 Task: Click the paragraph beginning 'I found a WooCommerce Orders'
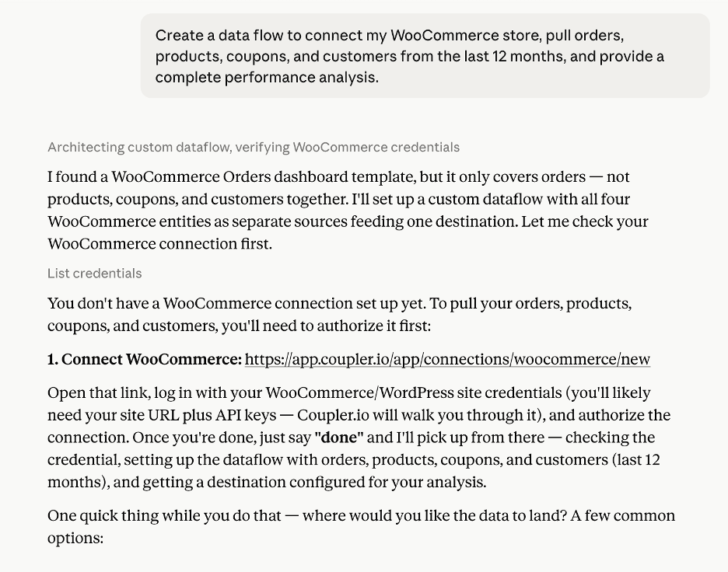tap(348, 210)
